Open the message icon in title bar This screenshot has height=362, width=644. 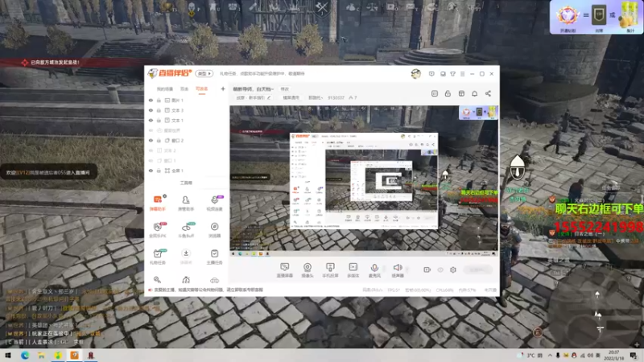tap(431, 74)
